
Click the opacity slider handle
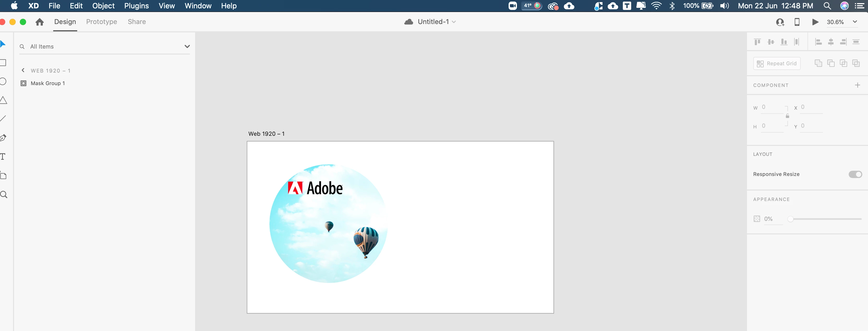pyautogui.click(x=790, y=219)
